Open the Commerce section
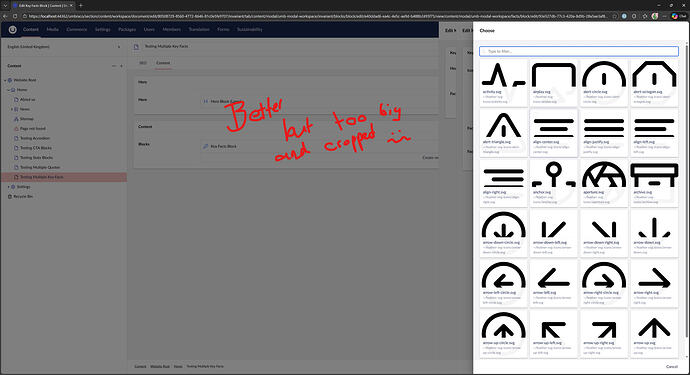The height and width of the screenshot is (375, 690). 77,29
